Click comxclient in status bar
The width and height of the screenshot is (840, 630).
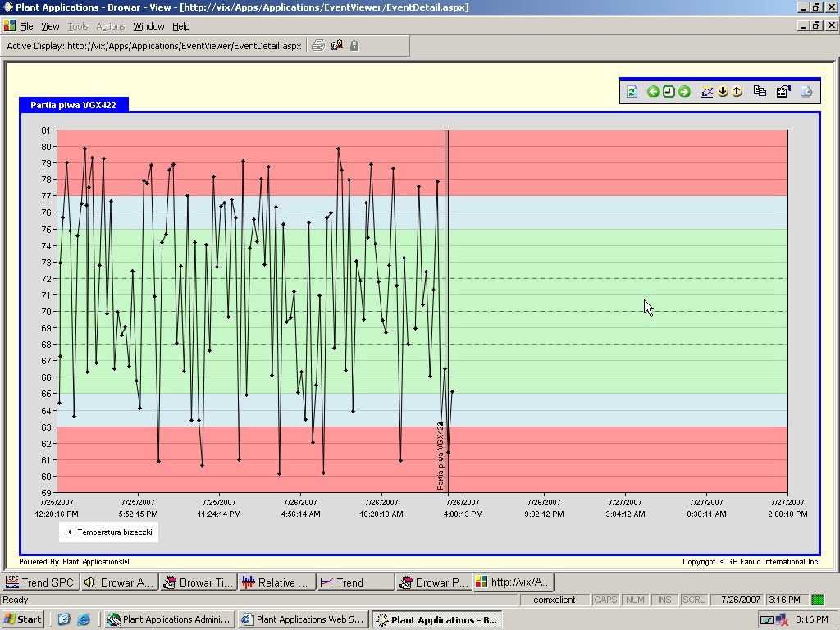tap(555, 600)
